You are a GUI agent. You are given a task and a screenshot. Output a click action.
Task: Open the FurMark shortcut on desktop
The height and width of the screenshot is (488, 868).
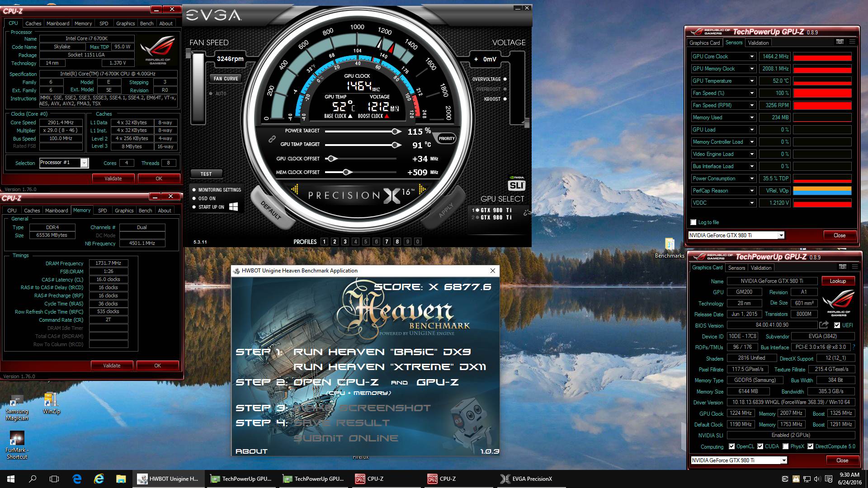tap(17, 445)
